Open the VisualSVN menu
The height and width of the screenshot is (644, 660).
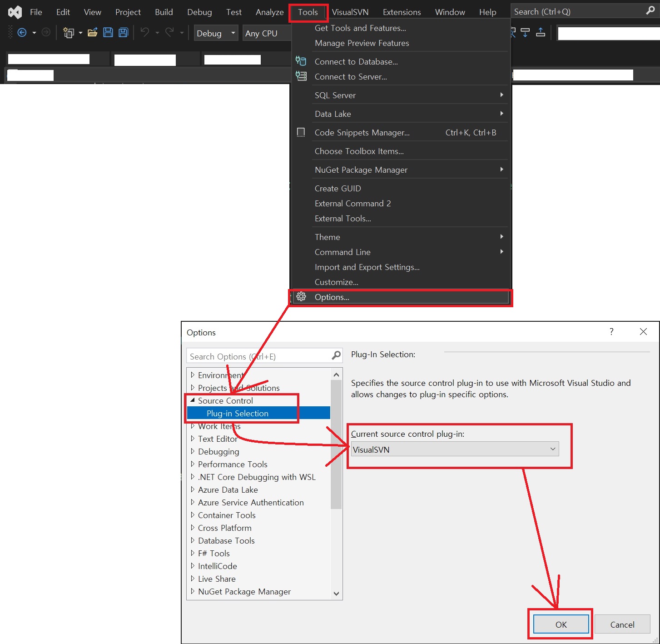pyautogui.click(x=350, y=11)
